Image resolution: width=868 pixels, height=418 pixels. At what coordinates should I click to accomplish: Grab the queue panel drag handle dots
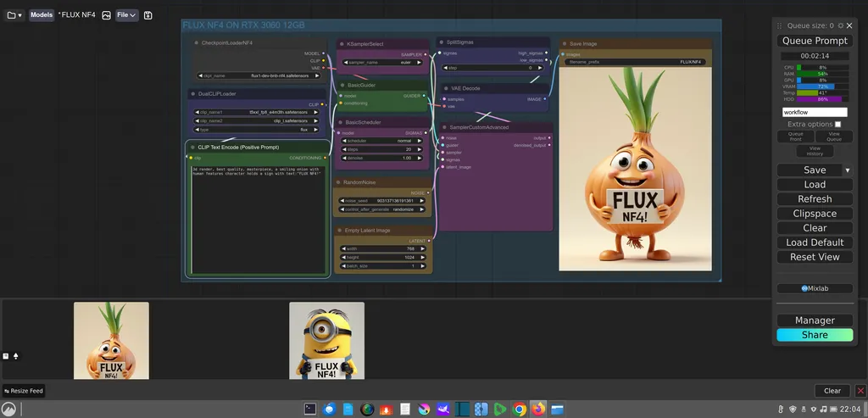point(780,25)
